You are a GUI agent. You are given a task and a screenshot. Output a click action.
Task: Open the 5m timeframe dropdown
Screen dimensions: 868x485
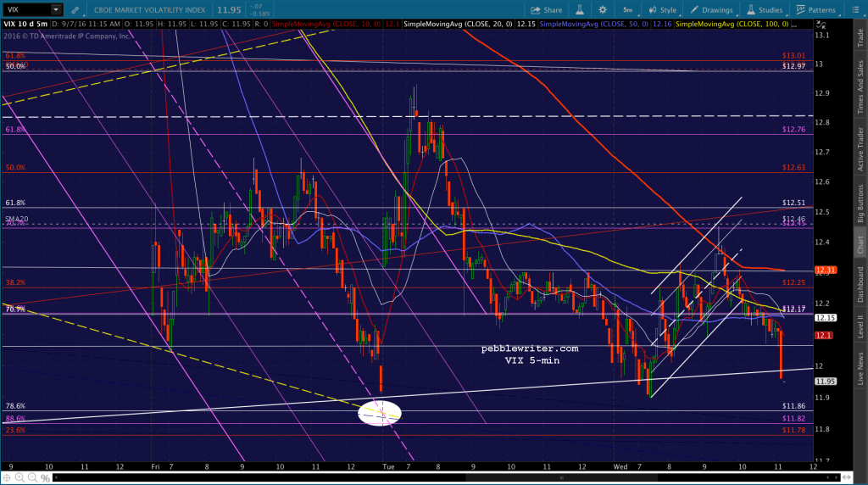[628, 10]
